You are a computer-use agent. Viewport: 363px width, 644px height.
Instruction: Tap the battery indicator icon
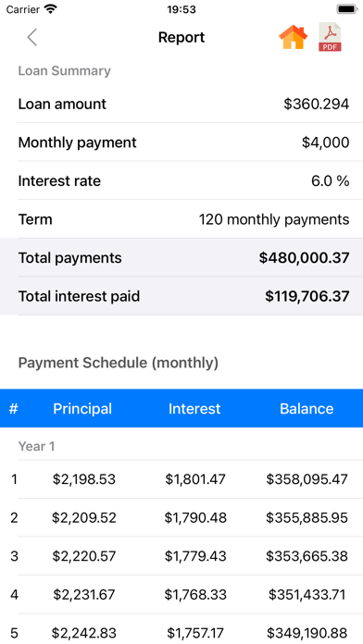coord(347,9)
